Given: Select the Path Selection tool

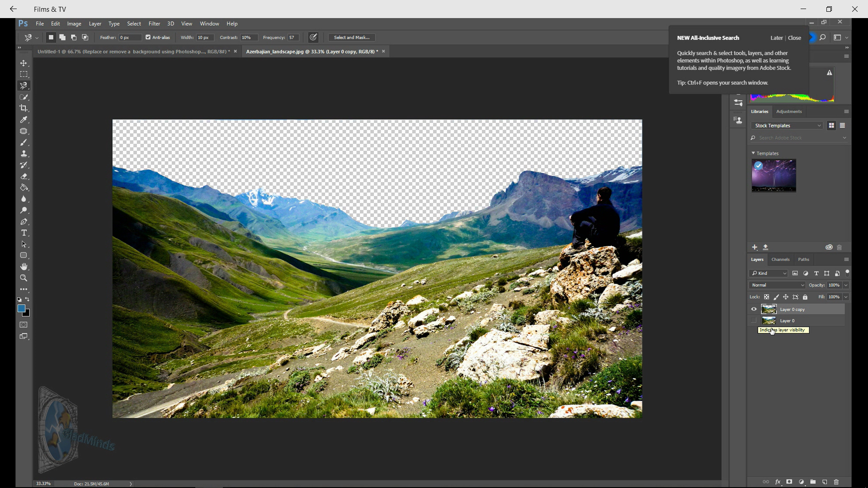Looking at the screenshot, I should 24,244.
